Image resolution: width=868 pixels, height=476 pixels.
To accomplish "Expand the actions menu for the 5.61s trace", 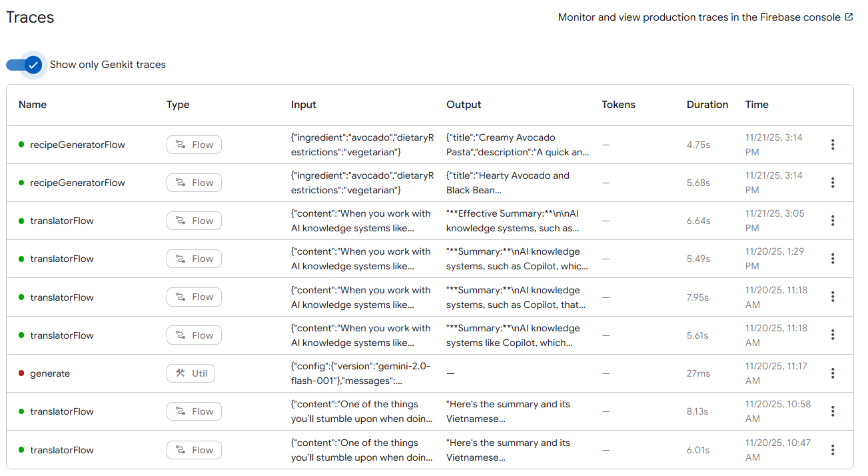I will tap(832, 335).
